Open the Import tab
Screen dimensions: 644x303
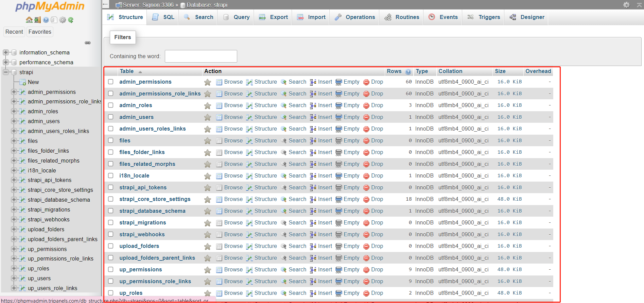(x=311, y=17)
